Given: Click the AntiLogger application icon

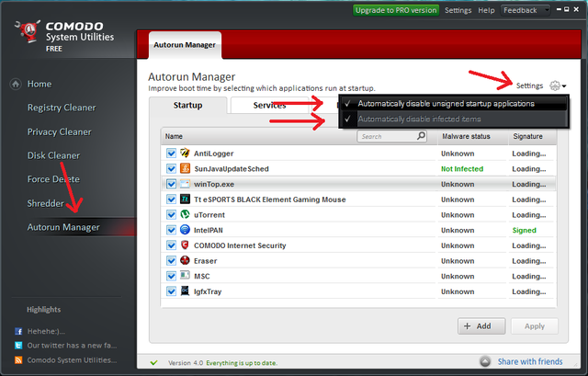Looking at the screenshot, I should click(185, 153).
